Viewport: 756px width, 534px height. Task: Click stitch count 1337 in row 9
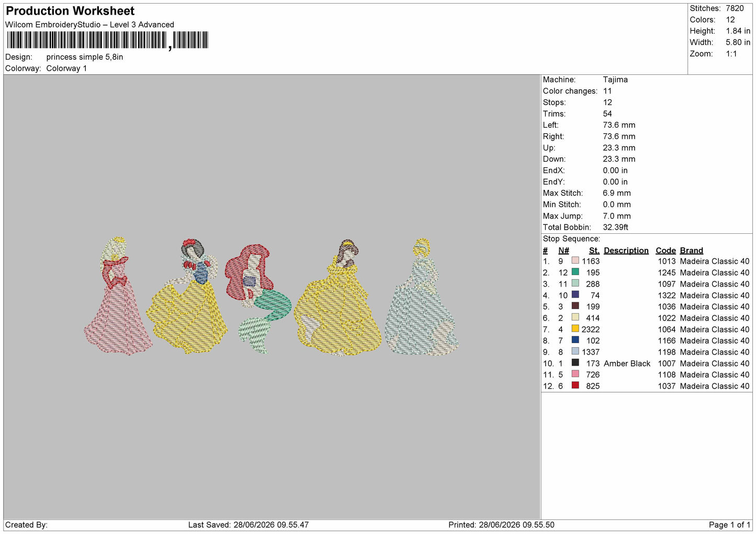[x=591, y=352]
